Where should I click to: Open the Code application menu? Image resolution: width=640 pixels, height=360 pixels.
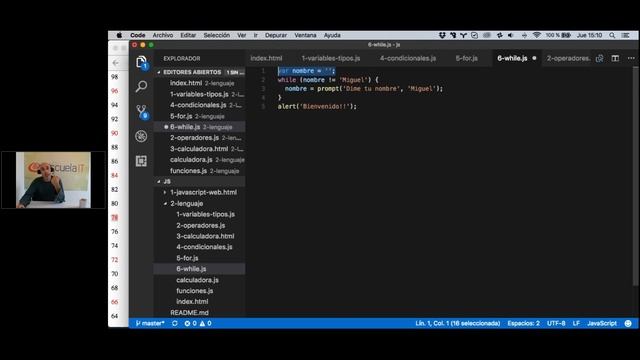pos(138,36)
